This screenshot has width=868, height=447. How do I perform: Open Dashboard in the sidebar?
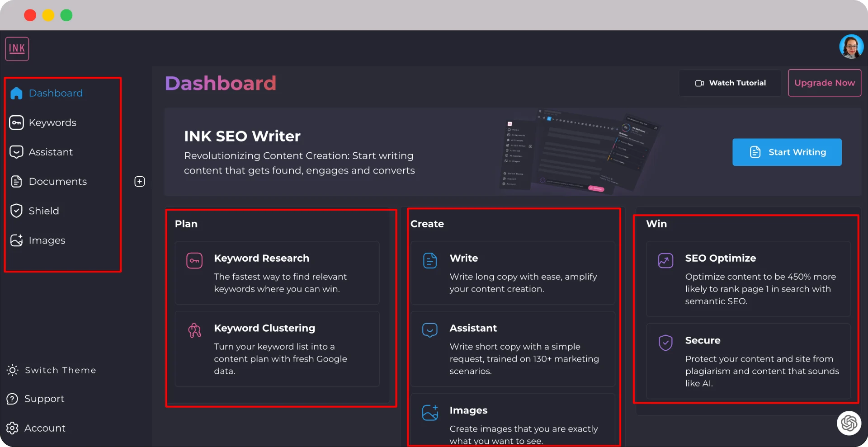(x=56, y=93)
